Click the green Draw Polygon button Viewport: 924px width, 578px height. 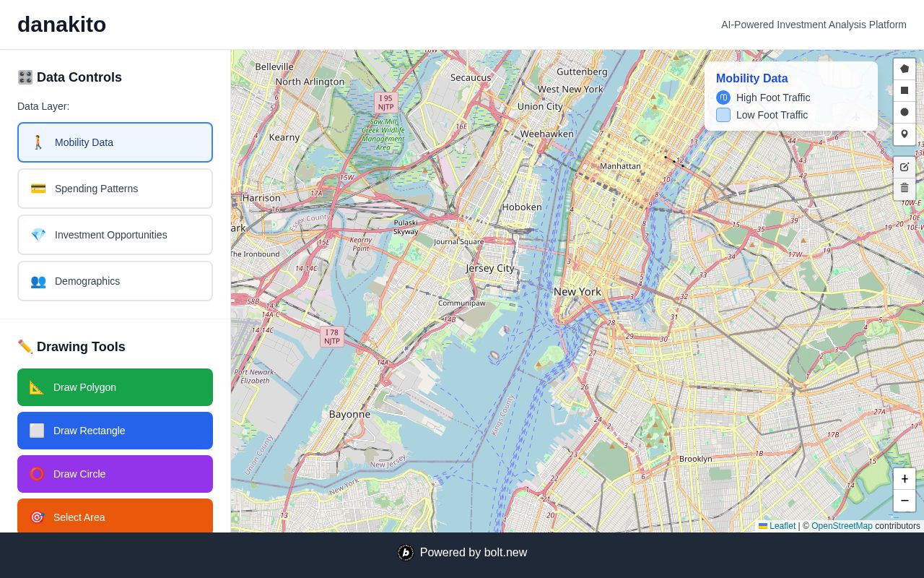[115, 387]
